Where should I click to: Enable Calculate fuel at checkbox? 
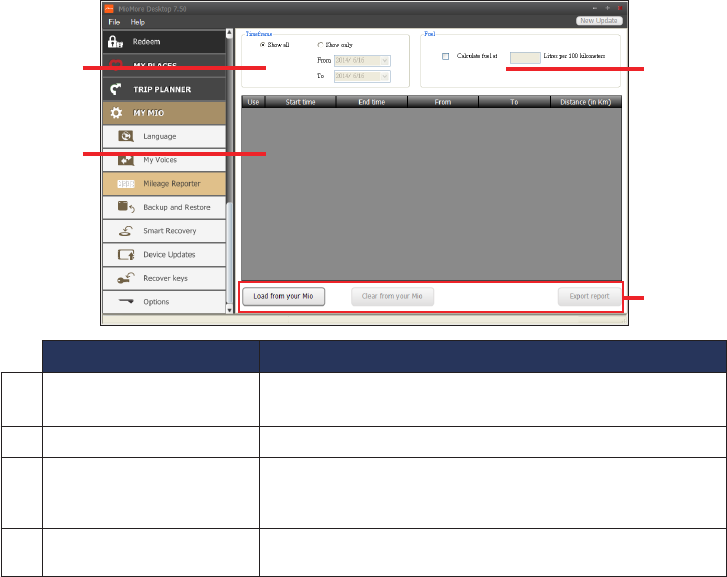(446, 56)
